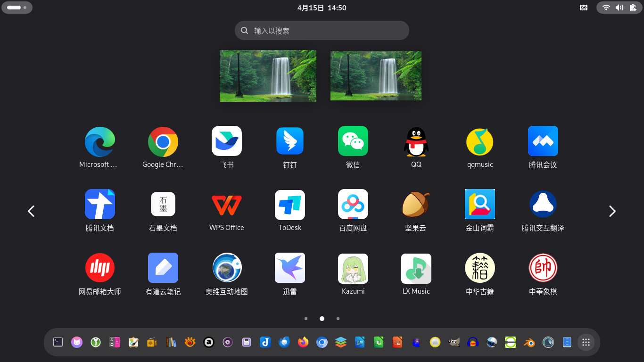The height and width of the screenshot is (362, 644).
Task: Open WeChat (微信) from the app grid
Action: click(353, 141)
